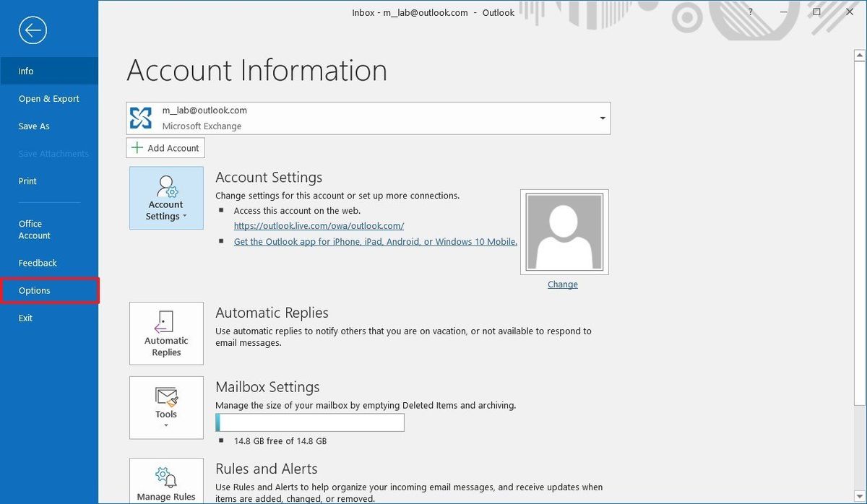Open the outlook.live.com web access link
Image resolution: width=867 pixels, height=504 pixels.
[x=319, y=225]
